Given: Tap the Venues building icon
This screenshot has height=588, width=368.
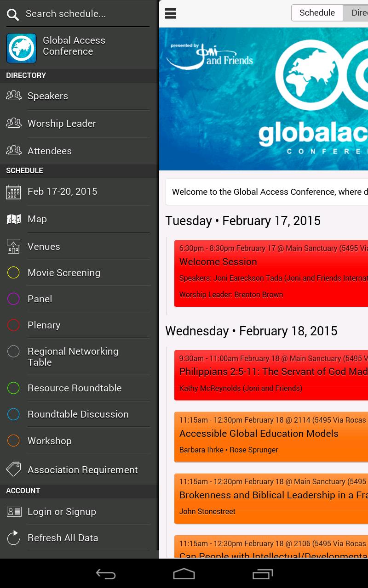Looking at the screenshot, I should [x=13, y=246].
